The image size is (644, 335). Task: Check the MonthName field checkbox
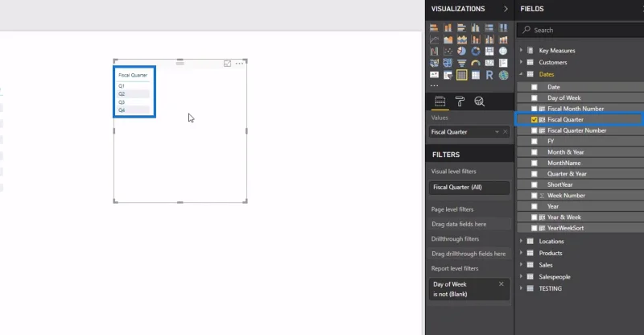coord(534,163)
